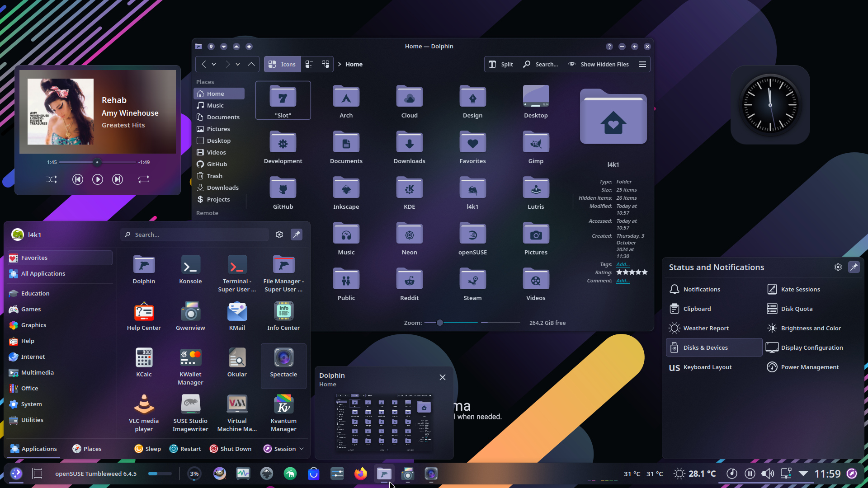Switch to the Applications tab in launcher
The width and height of the screenshot is (868, 488).
tap(33, 449)
